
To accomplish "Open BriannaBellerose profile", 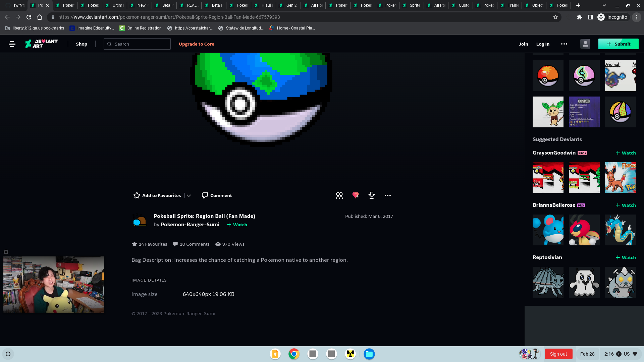I will pyautogui.click(x=554, y=205).
